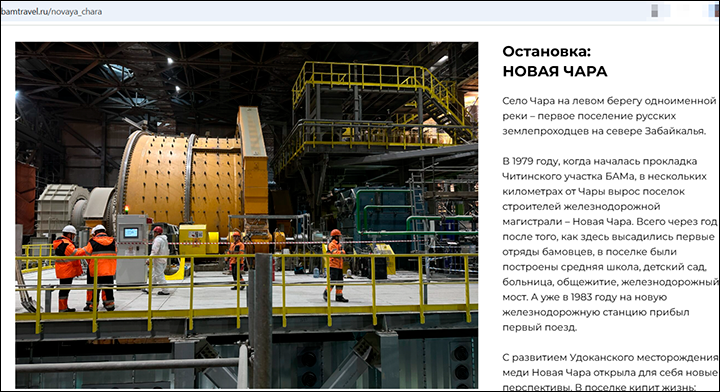Click the paragraph starting 'Село Чара на левом'
Viewport: 720px width, 392px height.
(x=609, y=116)
